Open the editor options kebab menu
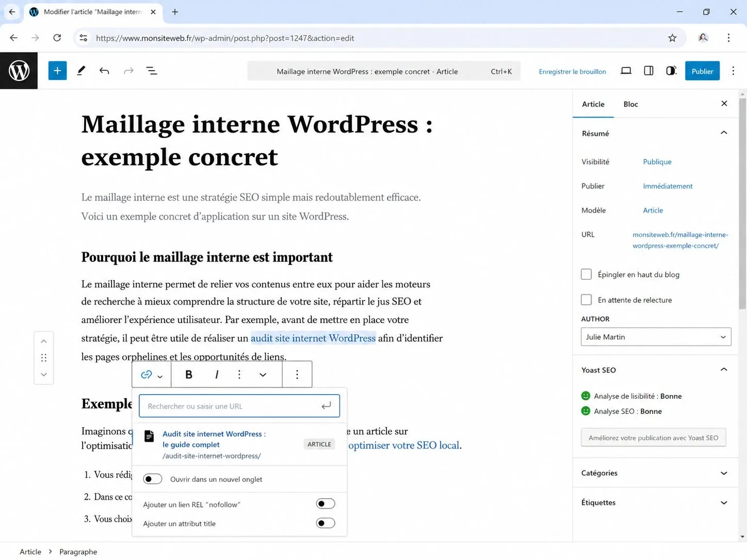The image size is (747, 560). tap(733, 71)
